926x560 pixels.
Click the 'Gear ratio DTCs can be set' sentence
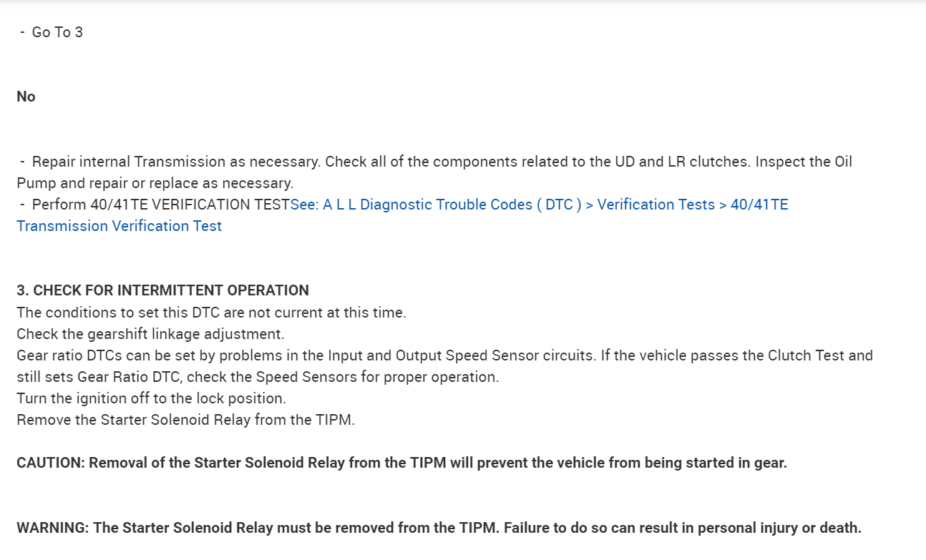click(114, 355)
